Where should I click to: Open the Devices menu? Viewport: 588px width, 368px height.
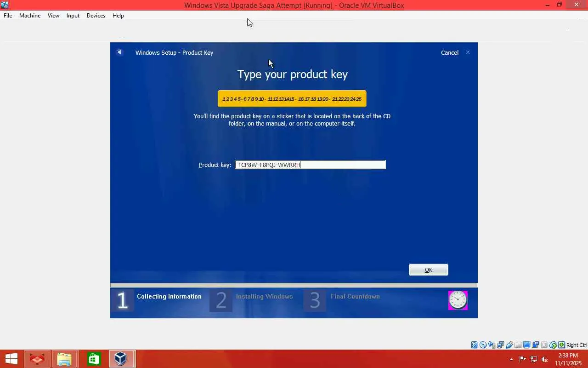(96, 16)
